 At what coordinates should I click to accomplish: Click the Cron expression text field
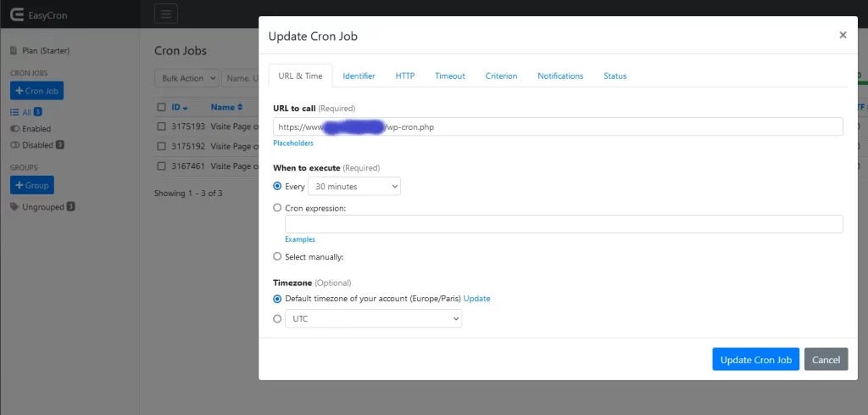coord(564,224)
